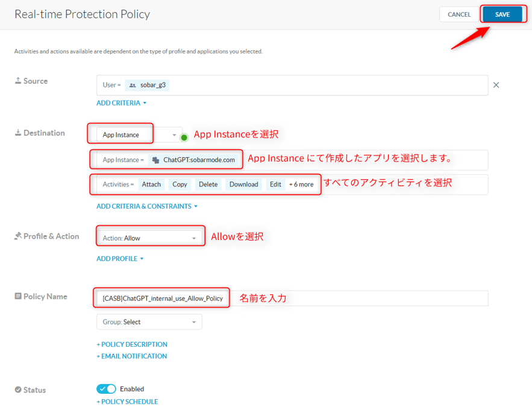Open the App Instance destination dropdown
Image resolution: width=532 pixels, height=407 pixels.
(139, 135)
